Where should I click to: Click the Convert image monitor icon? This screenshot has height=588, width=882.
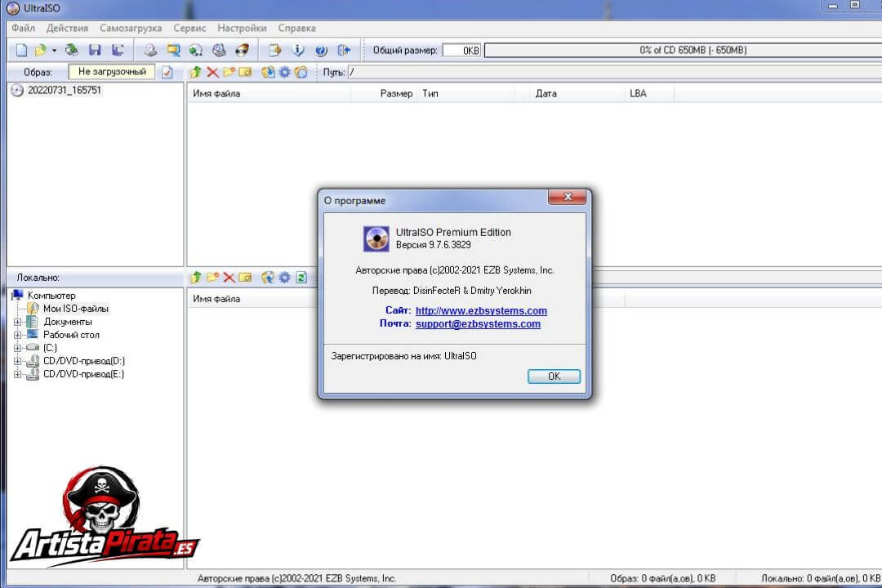click(x=173, y=50)
